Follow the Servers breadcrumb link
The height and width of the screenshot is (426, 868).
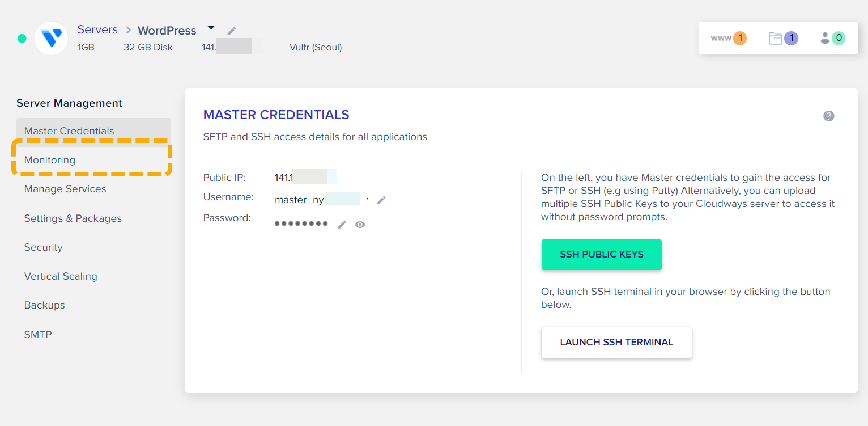click(97, 29)
